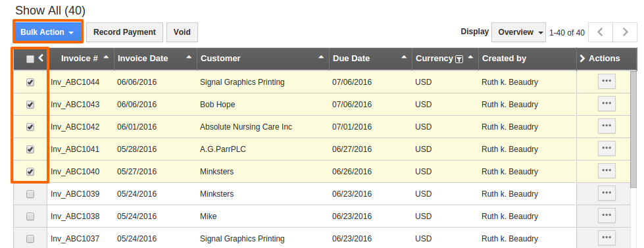Collapse checkbox column with left chevron
This screenshot has height=248, width=644.
coord(41,59)
